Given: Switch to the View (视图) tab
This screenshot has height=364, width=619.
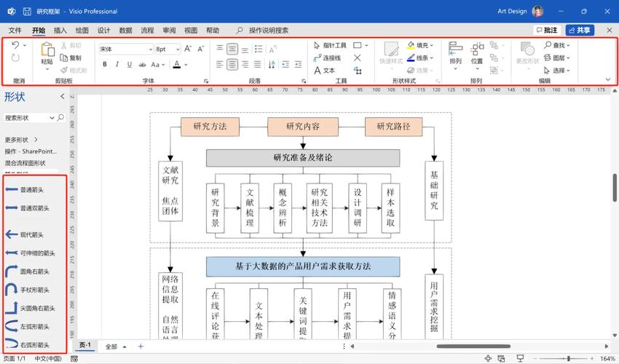Looking at the screenshot, I should (191, 31).
